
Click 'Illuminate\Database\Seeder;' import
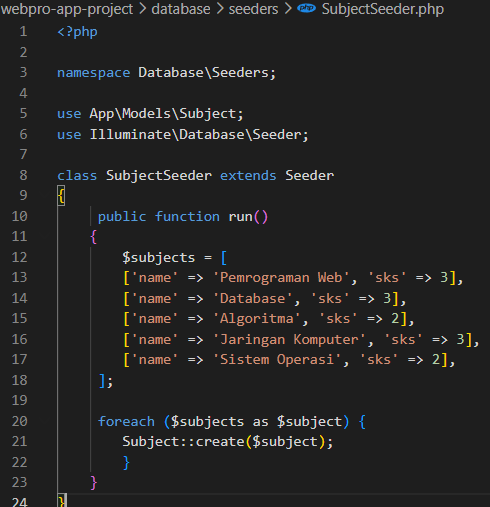click(199, 135)
